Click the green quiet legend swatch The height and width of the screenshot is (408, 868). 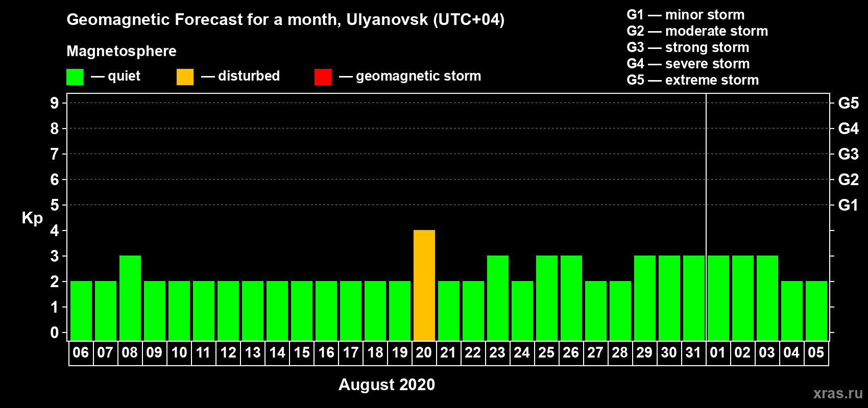tap(75, 77)
